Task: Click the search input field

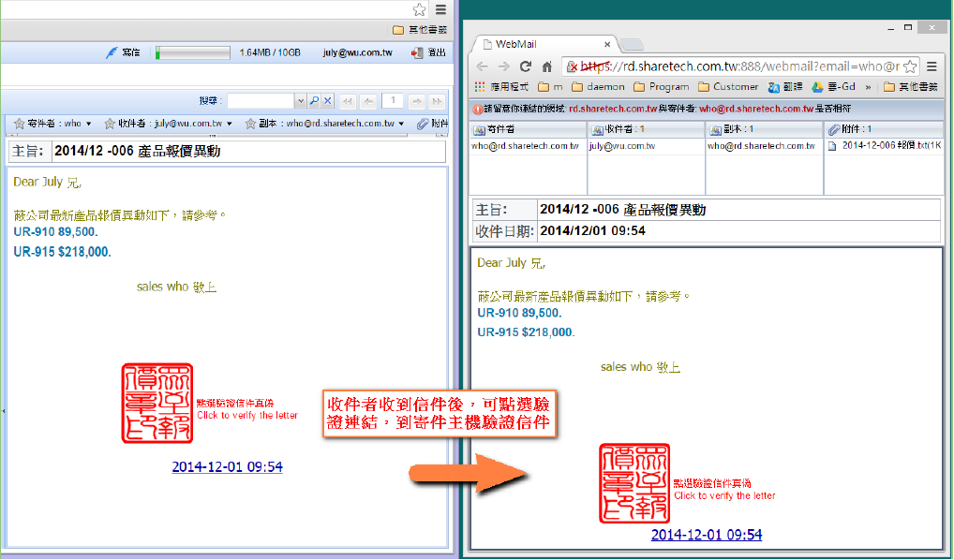Action: (x=261, y=100)
